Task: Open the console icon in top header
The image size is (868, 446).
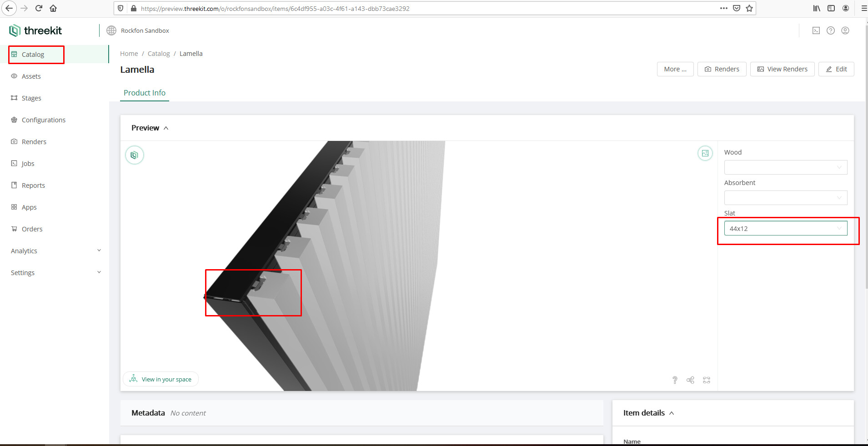Action: (x=816, y=30)
